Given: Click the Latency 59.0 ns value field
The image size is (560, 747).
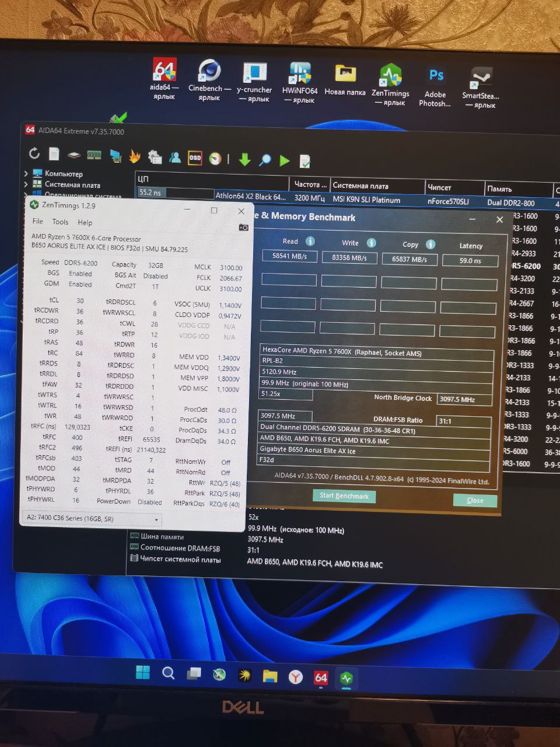Looking at the screenshot, I should point(470,261).
